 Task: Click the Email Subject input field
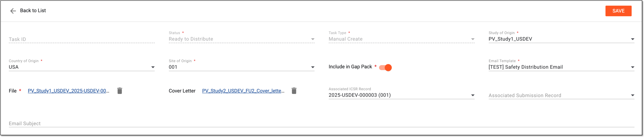click(321, 124)
